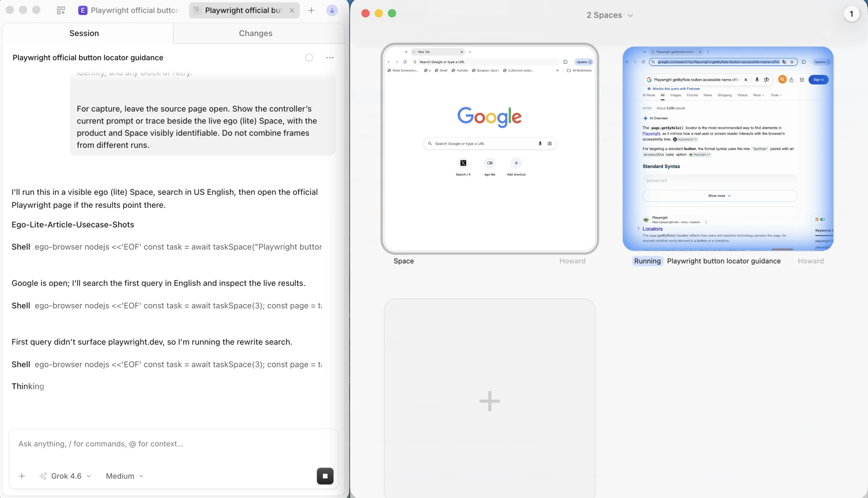Open the Tools dropdown in Google results
Image resolution: width=868 pixels, height=498 pixels.
[776, 95]
